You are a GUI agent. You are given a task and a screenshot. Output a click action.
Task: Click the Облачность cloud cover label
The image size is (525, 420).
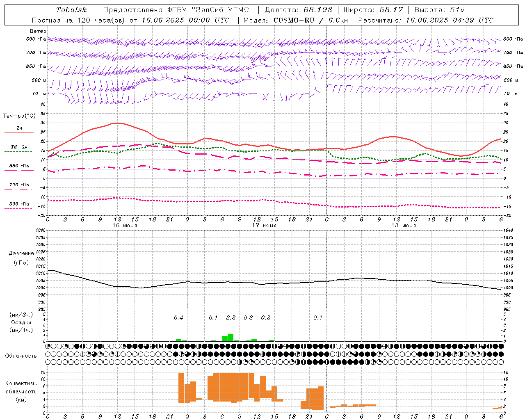point(21,356)
